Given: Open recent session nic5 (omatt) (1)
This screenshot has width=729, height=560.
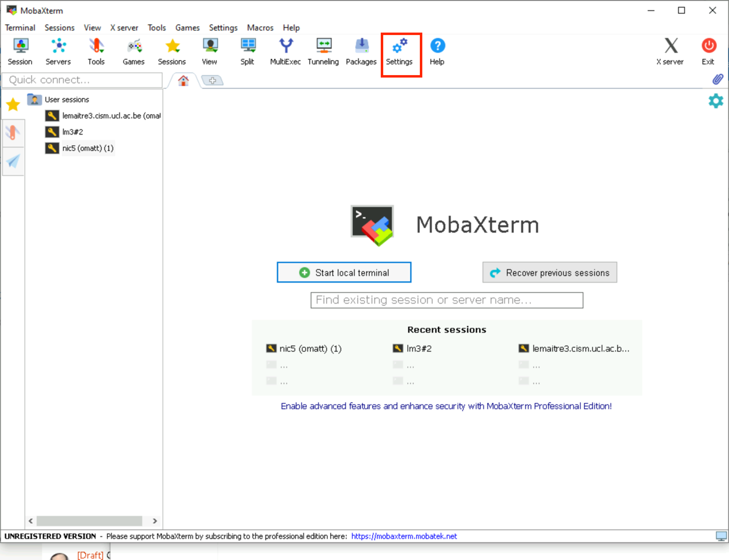Looking at the screenshot, I should pyautogui.click(x=304, y=348).
